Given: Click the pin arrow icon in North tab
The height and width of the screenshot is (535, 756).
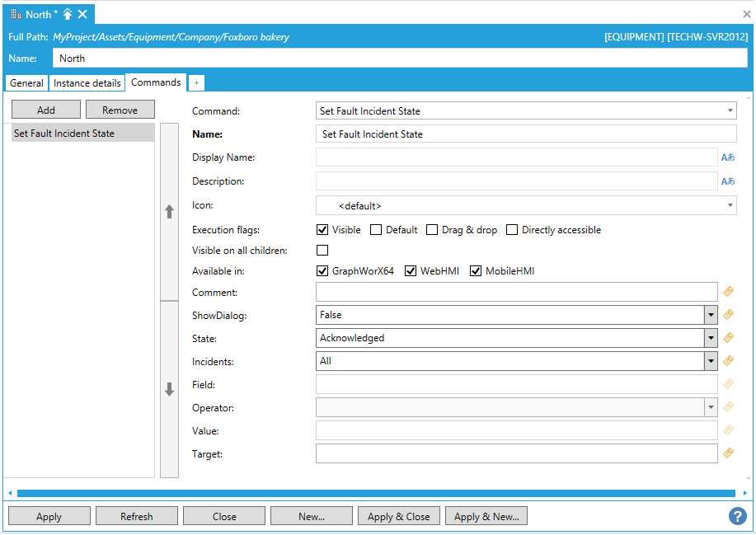Looking at the screenshot, I should [x=68, y=15].
